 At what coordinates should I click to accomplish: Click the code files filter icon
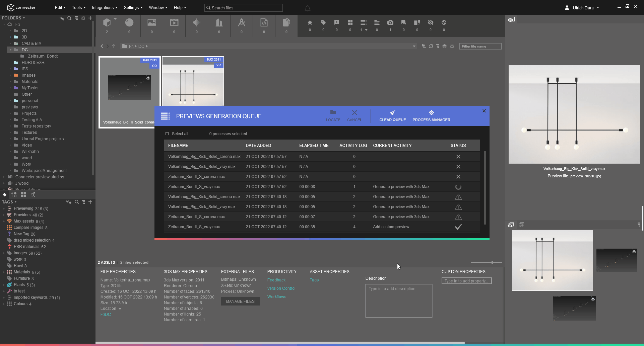tap(264, 22)
